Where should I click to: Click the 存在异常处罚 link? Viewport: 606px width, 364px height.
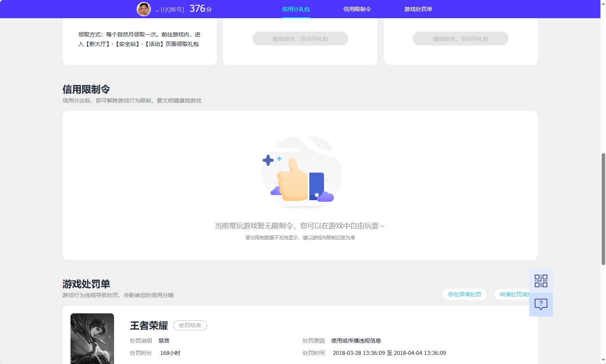click(x=465, y=294)
